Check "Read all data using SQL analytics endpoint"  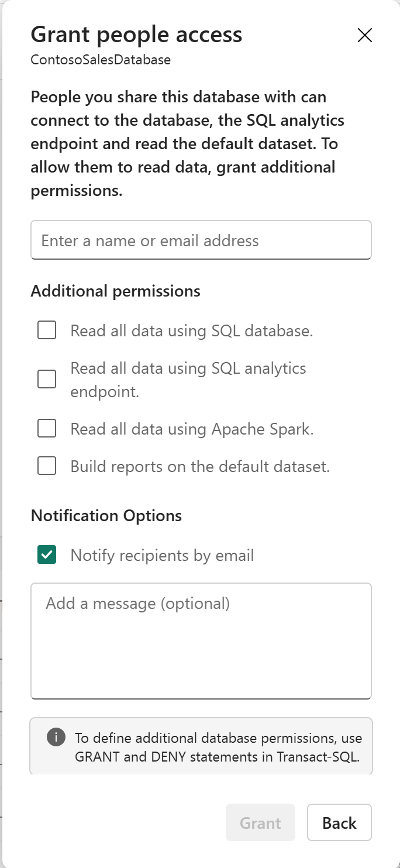coord(46,379)
